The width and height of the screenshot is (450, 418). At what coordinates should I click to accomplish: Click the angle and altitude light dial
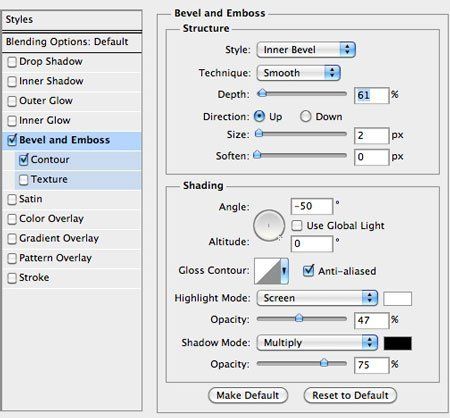269,226
